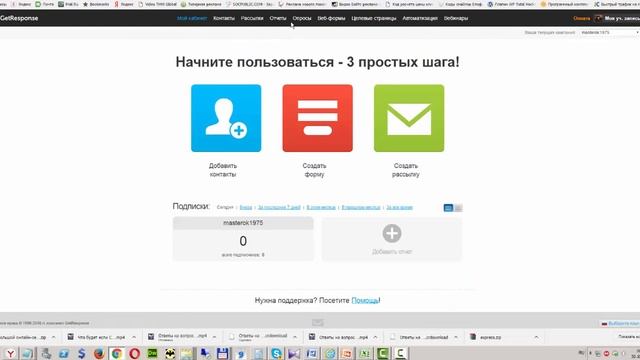640x360 pixels.
Task: Click the Вчера subscriptions filter link
Action: (x=246, y=207)
